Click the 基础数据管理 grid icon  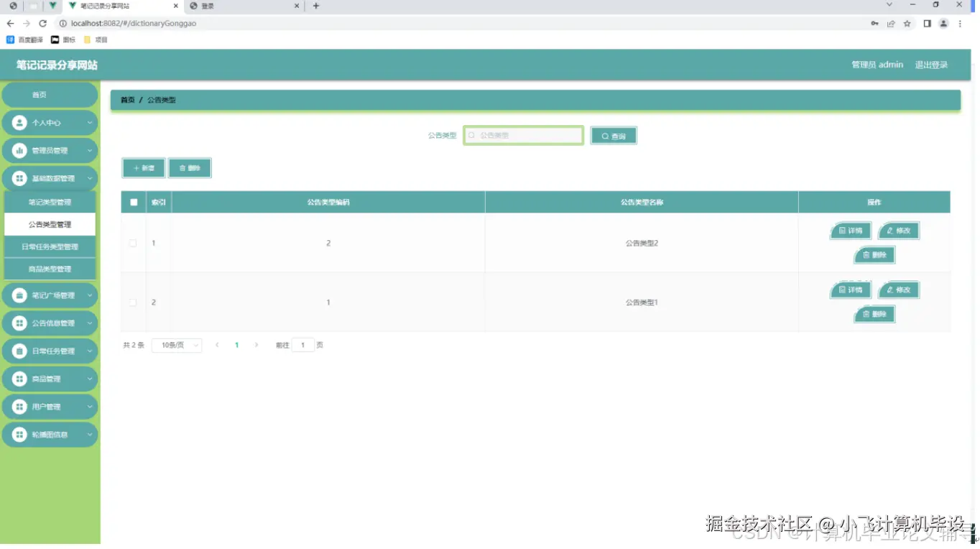coord(20,178)
